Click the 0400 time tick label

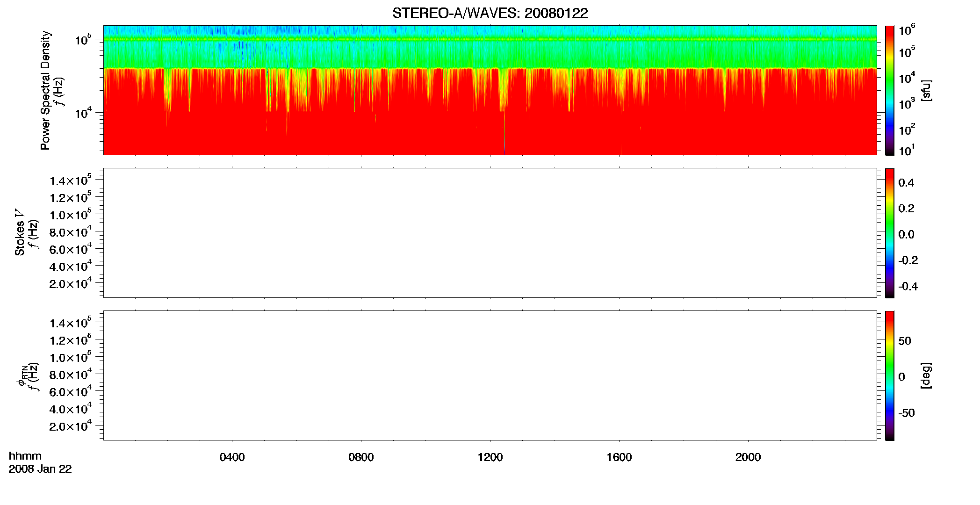232,457
